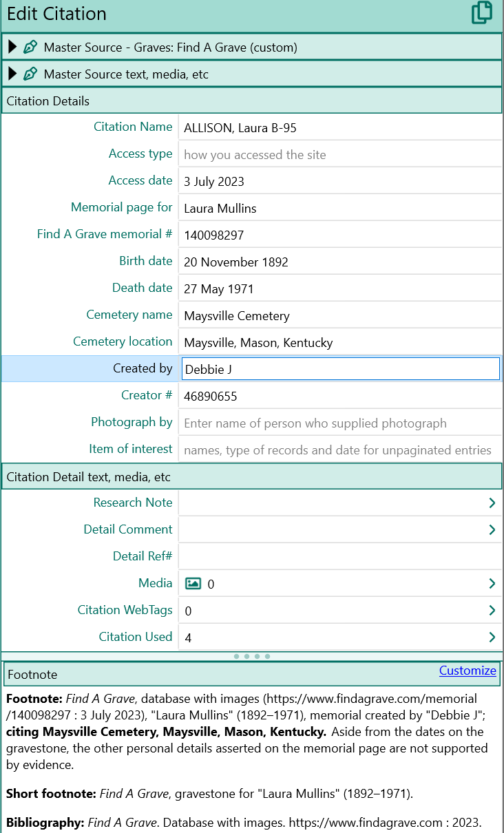Click the Memorial page for field
This screenshot has width=504, height=833.
339,208
